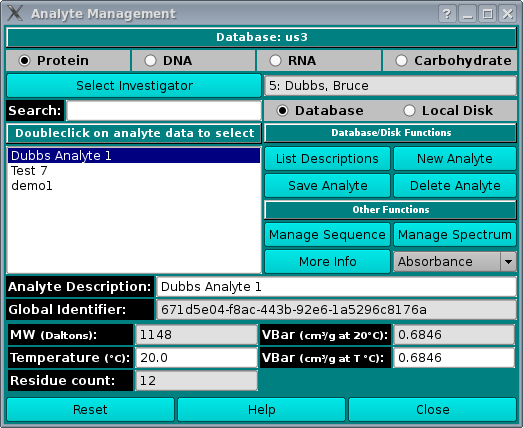Click Delete Analyte
This screenshot has width=523, height=428.
[455, 185]
